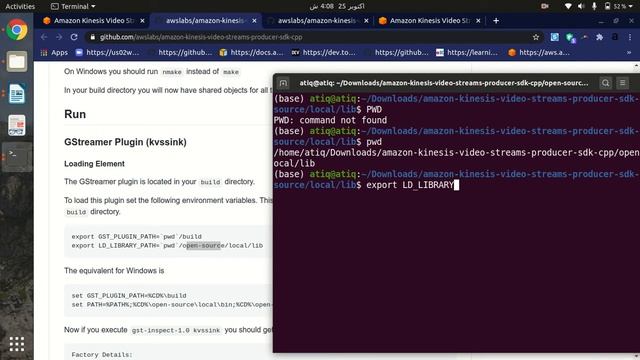Click the screen recording indicator icon
Screen dimensions: 640x360
pyautogui.click(x=545, y=7)
